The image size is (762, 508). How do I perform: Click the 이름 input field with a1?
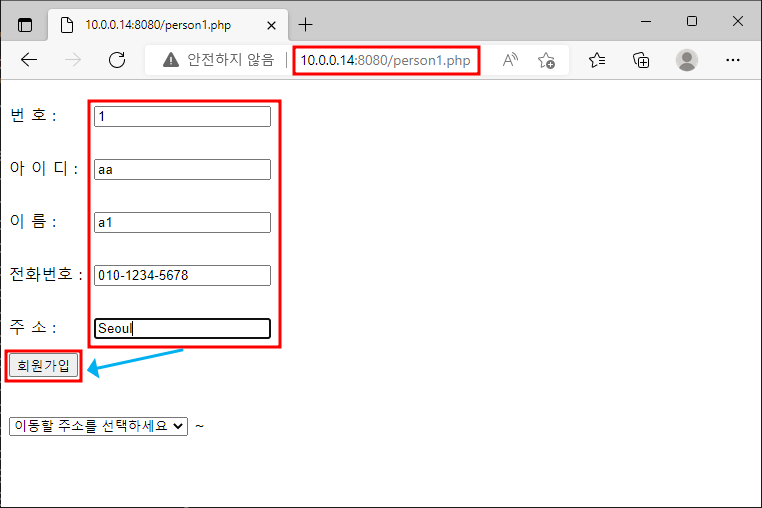tap(182, 223)
